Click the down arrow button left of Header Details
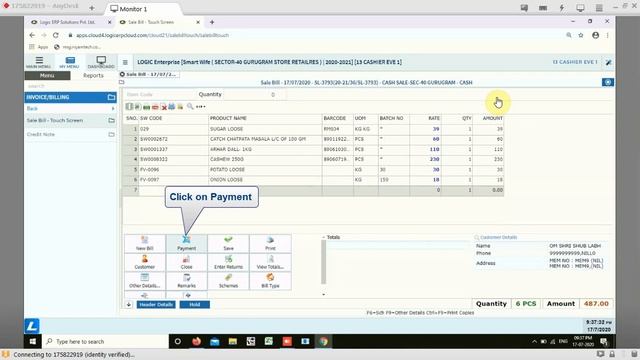 (x=129, y=304)
